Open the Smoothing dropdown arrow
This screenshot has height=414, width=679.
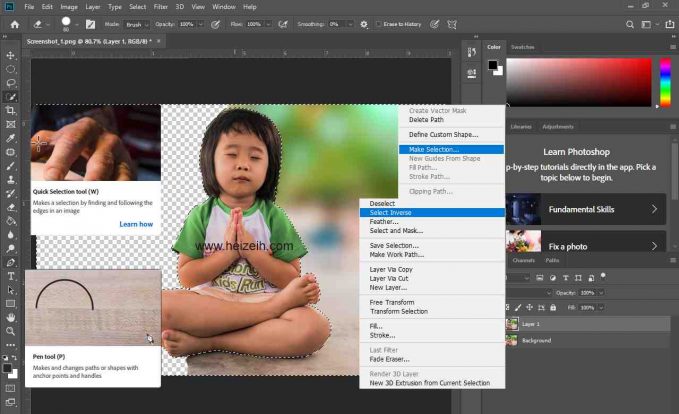pos(350,25)
